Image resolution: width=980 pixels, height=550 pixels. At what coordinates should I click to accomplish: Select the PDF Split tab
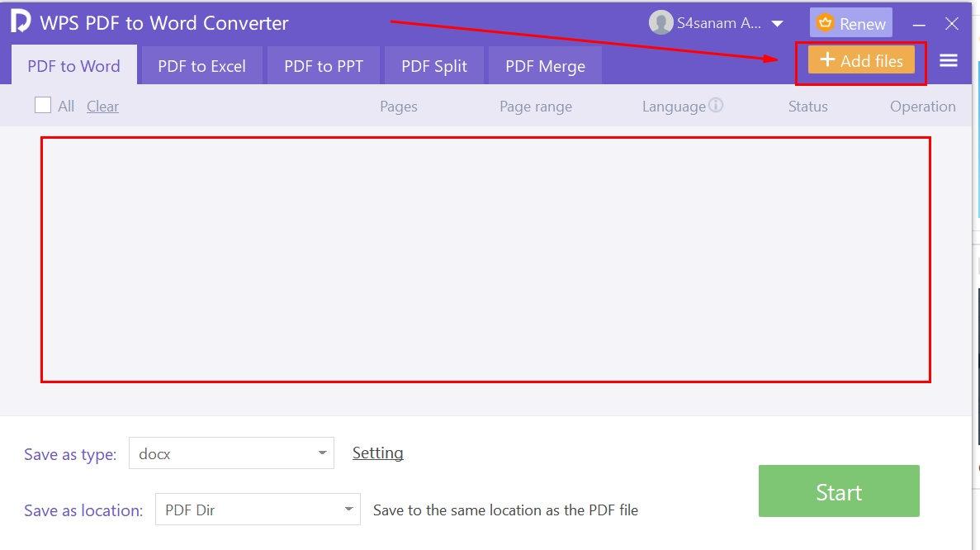coord(433,65)
